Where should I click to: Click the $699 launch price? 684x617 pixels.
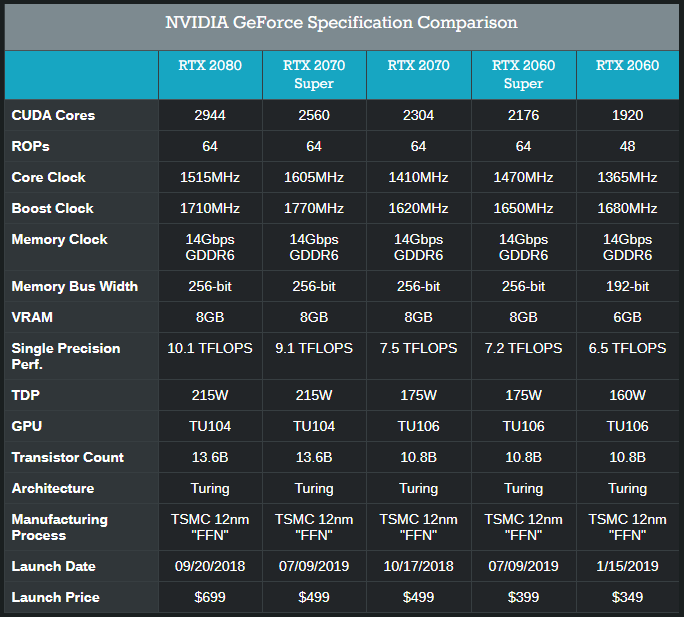[x=210, y=597]
